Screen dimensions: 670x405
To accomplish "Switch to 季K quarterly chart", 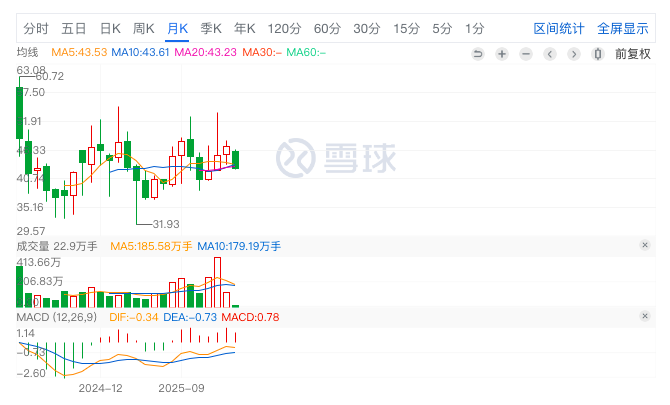I will [x=211, y=29].
